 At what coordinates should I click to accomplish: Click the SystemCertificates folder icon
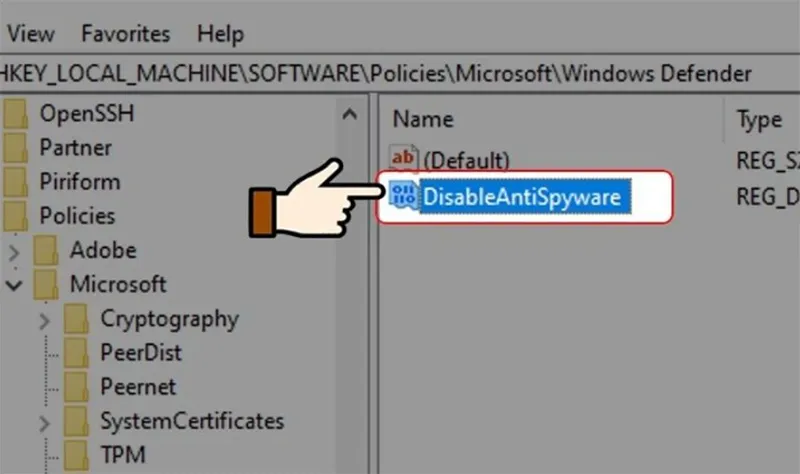[77, 421]
